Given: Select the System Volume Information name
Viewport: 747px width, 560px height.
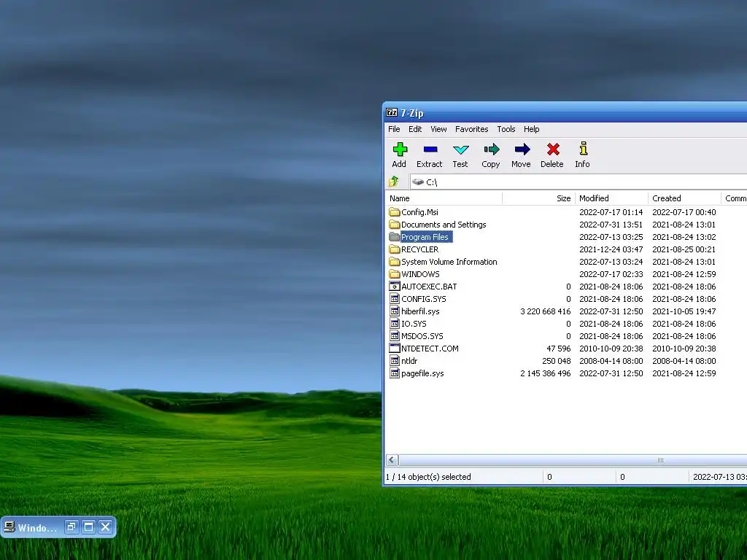Looking at the screenshot, I should tap(449, 262).
